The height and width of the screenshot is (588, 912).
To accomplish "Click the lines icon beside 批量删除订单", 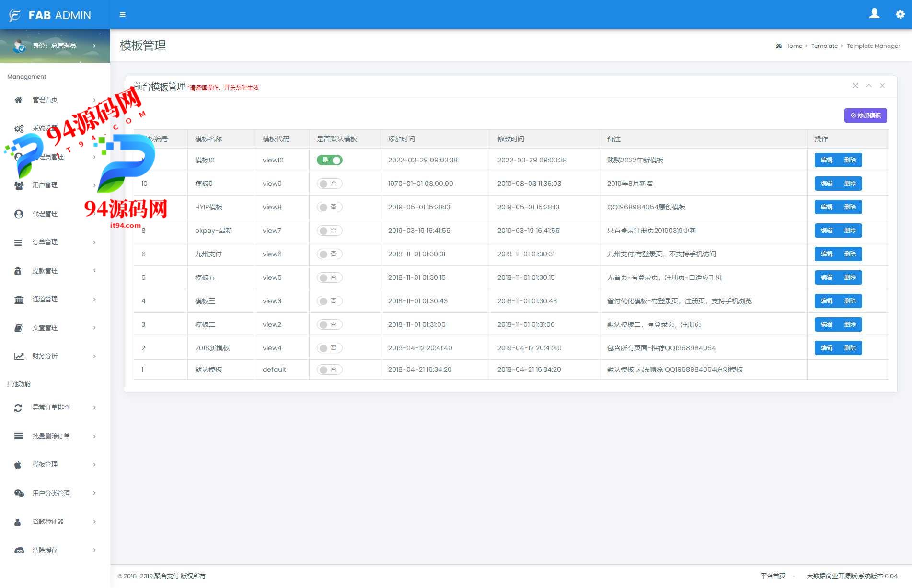I will click(19, 436).
